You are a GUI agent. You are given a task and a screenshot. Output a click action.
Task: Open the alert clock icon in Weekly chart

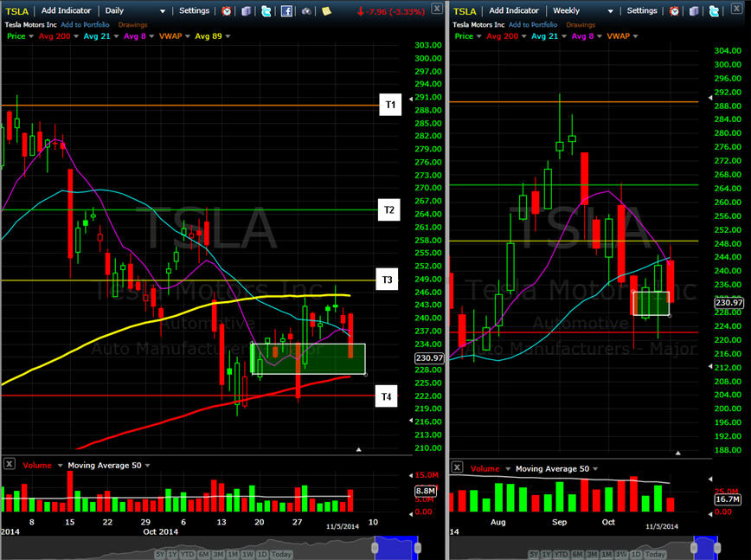point(674,11)
